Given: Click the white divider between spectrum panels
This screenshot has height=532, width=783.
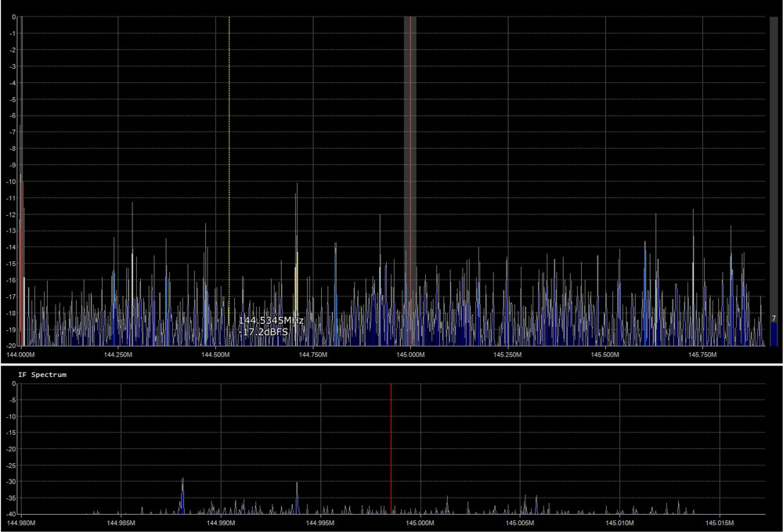Looking at the screenshot, I should pyautogui.click(x=391, y=363).
